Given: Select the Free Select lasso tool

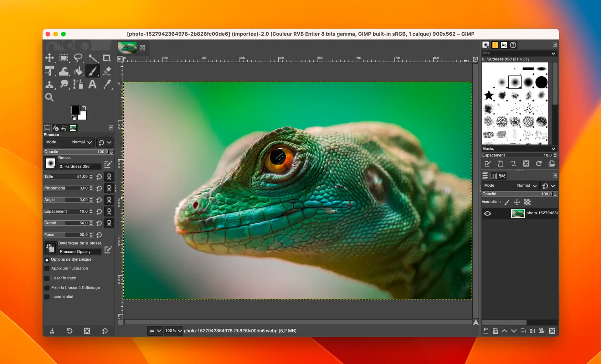Looking at the screenshot, I should pos(78,58).
